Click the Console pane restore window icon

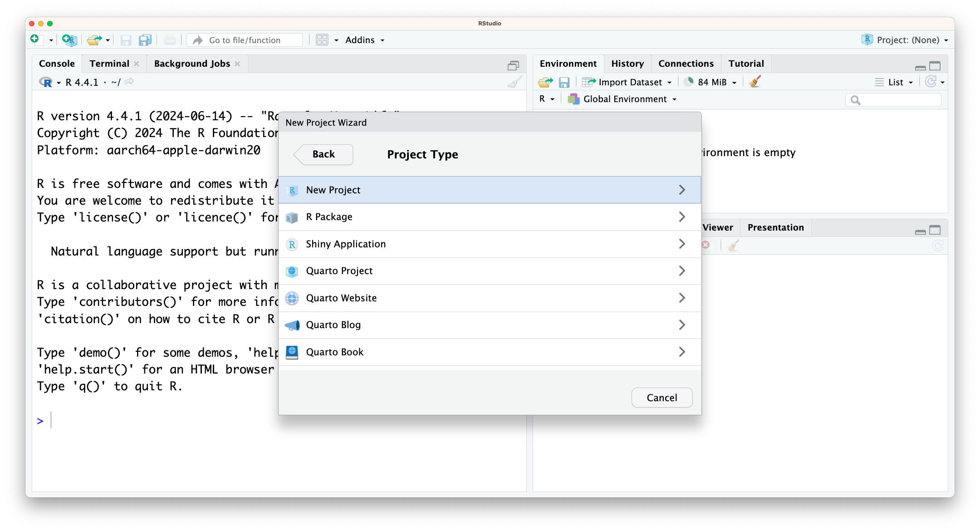(513, 66)
